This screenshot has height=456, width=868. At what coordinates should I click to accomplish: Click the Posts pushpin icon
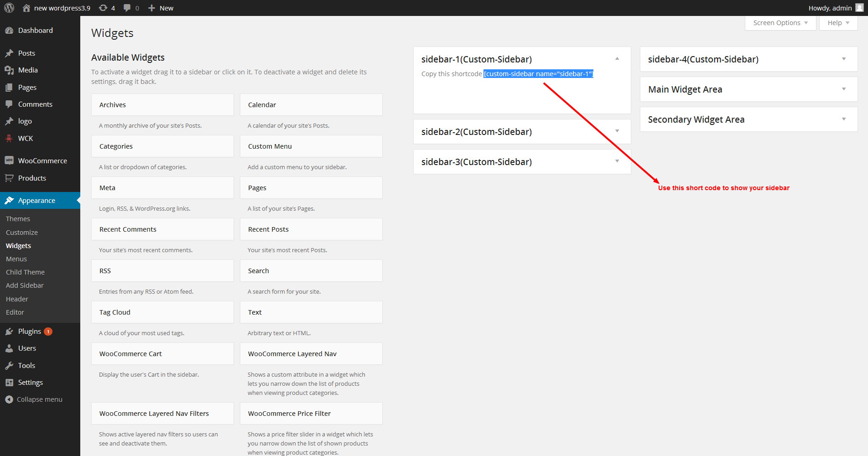[x=9, y=53]
